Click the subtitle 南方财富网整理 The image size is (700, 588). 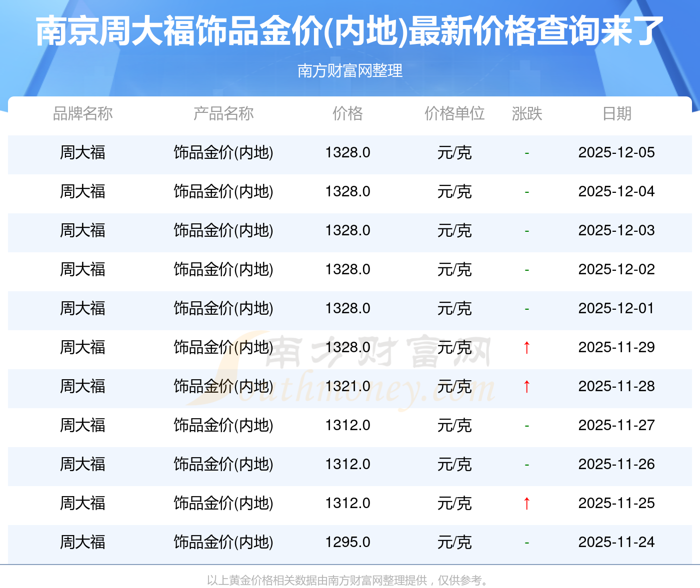350,71
